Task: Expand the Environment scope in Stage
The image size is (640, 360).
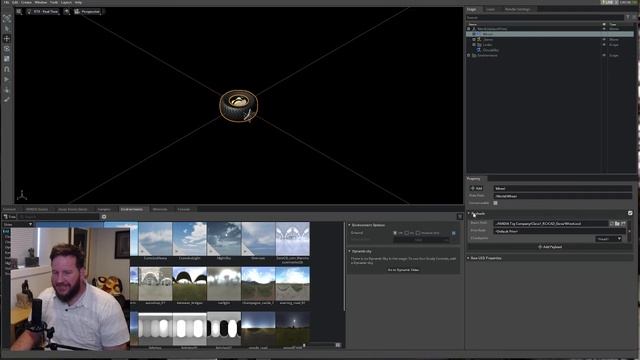Action: pyautogui.click(x=469, y=55)
